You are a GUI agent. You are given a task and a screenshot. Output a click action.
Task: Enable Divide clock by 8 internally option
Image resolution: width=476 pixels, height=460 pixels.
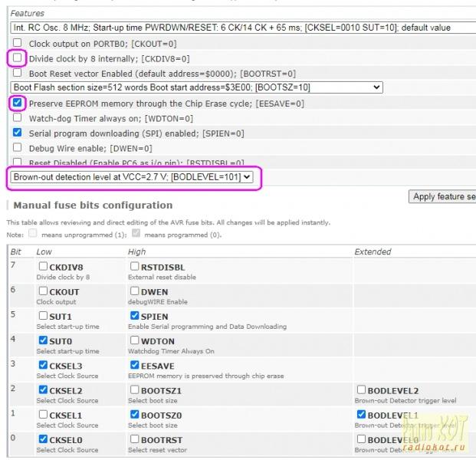[18, 58]
